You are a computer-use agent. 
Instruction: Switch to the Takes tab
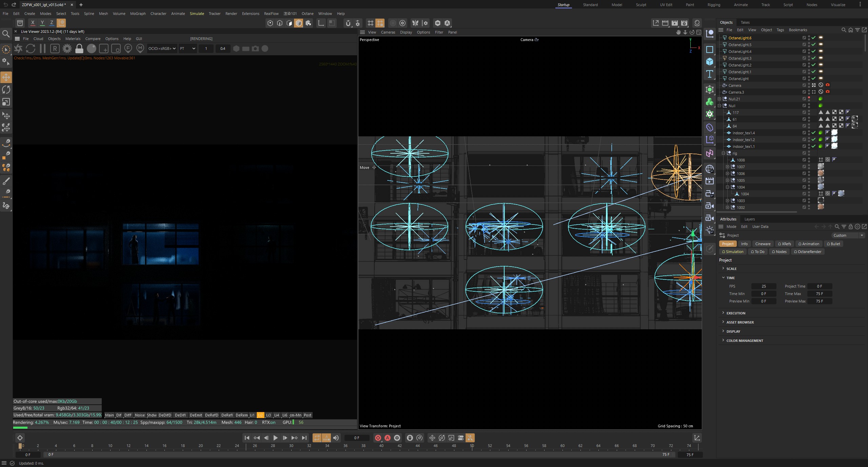(x=745, y=22)
